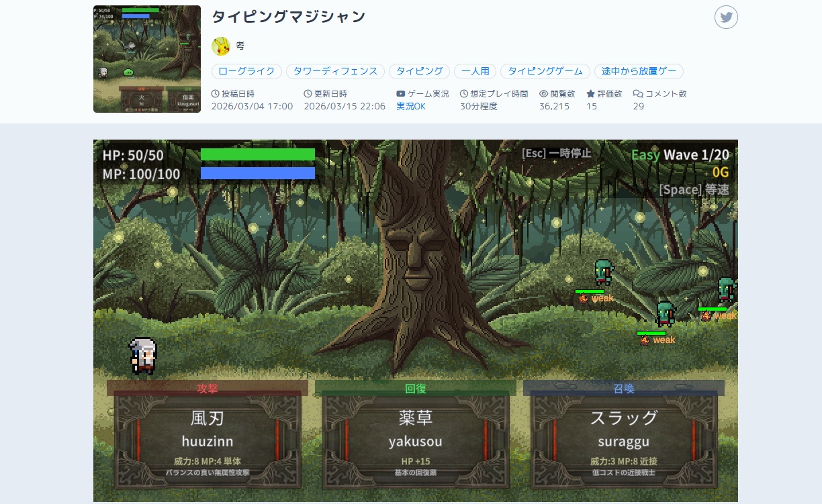Click the green HP bar

pos(258,154)
